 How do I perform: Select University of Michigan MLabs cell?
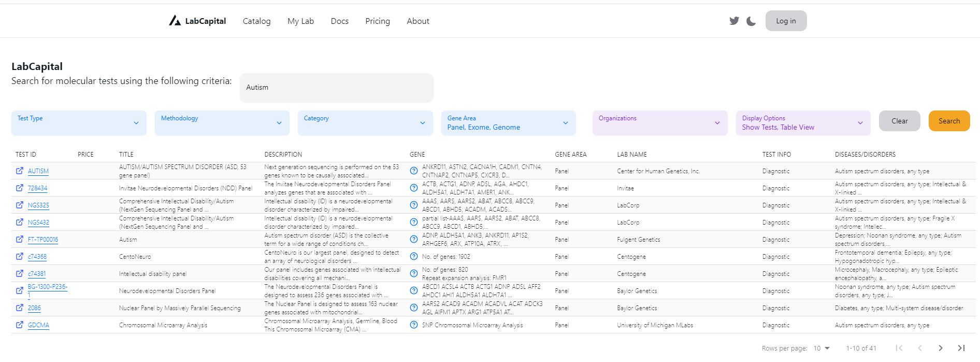click(x=655, y=325)
